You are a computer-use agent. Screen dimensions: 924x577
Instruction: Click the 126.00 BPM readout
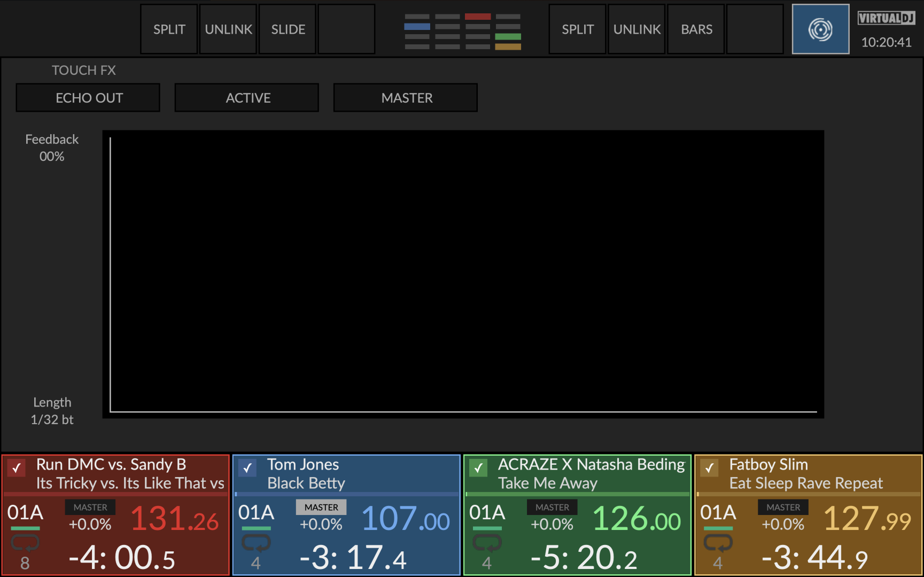click(636, 519)
